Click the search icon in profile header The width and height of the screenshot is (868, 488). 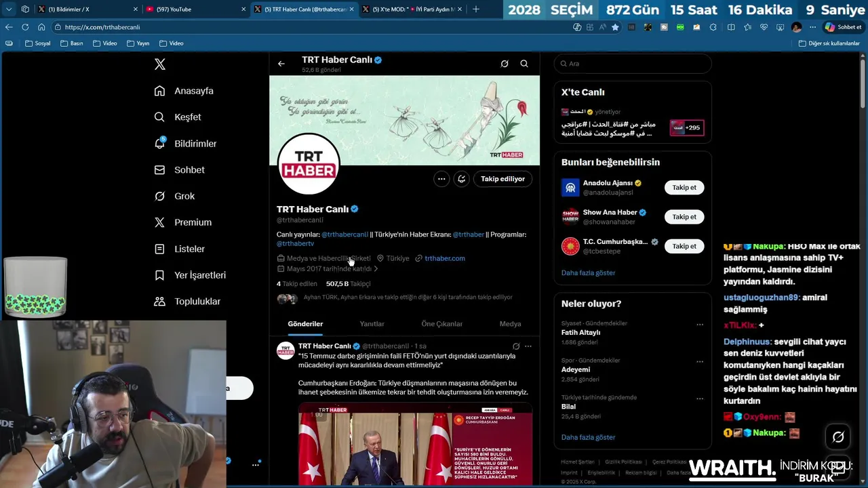[524, 64]
